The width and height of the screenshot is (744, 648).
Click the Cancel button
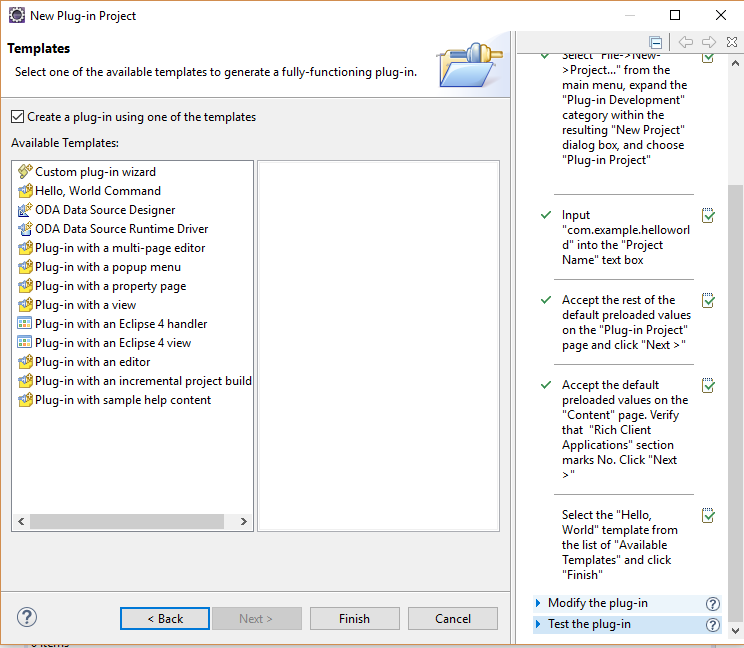(453, 619)
